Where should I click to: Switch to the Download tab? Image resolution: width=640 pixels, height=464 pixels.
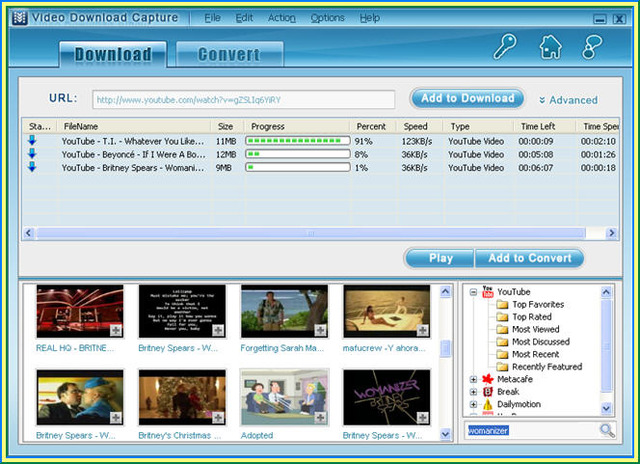113,54
